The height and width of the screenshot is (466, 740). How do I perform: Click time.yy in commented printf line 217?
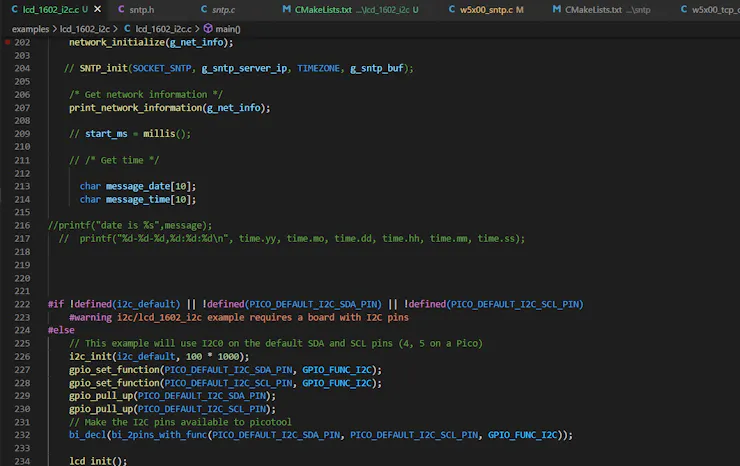pyautogui.click(x=257, y=239)
